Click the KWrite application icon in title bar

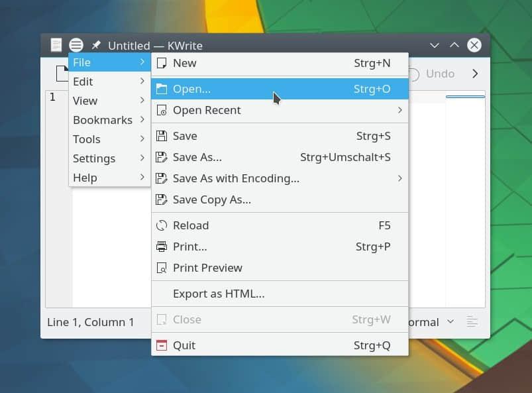pyautogui.click(x=56, y=45)
